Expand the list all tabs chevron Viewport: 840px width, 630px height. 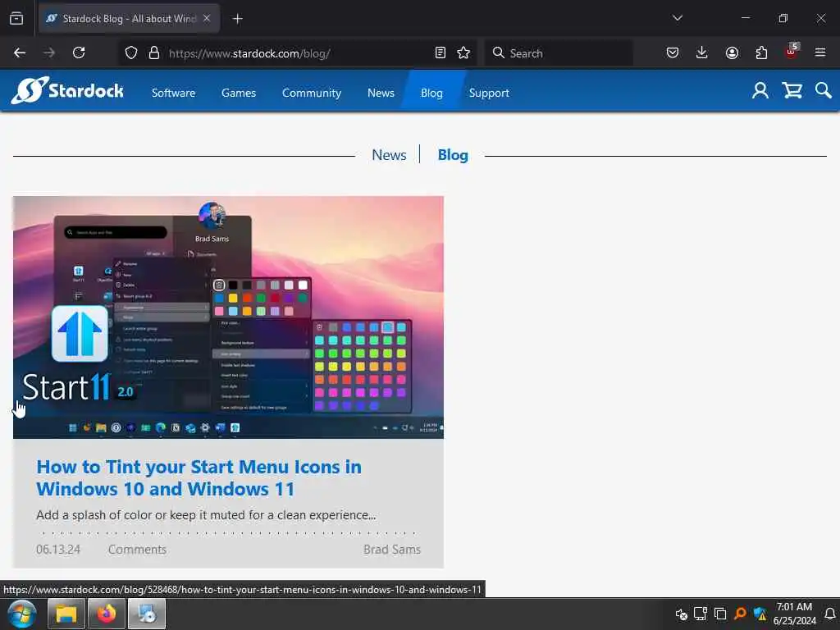(677, 18)
